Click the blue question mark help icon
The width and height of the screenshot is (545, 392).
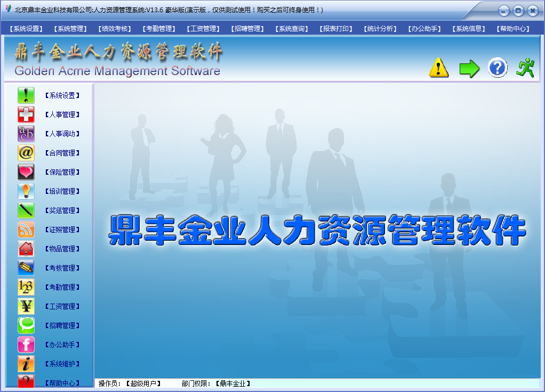[498, 68]
